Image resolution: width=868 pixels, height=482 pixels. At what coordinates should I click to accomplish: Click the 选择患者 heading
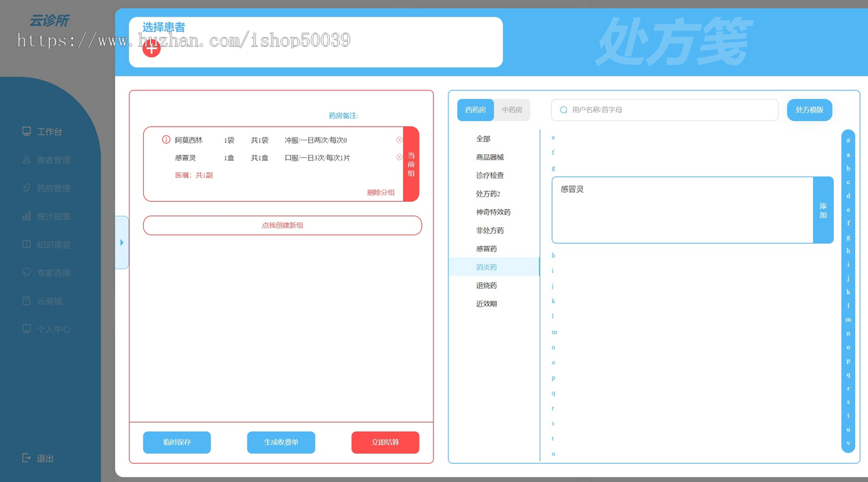pos(163,28)
